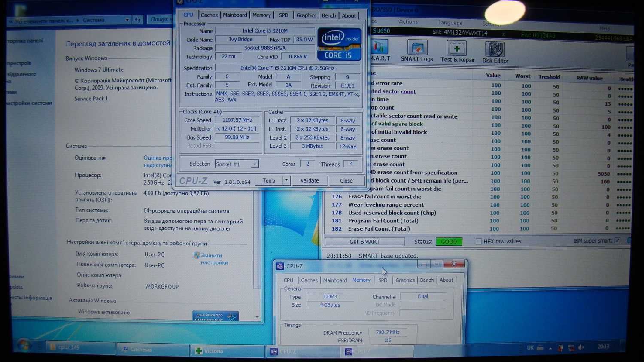Click the Name field showing Intel Core i5 3210M
Image resolution: width=644 pixels, height=362 pixels.
pos(265,30)
